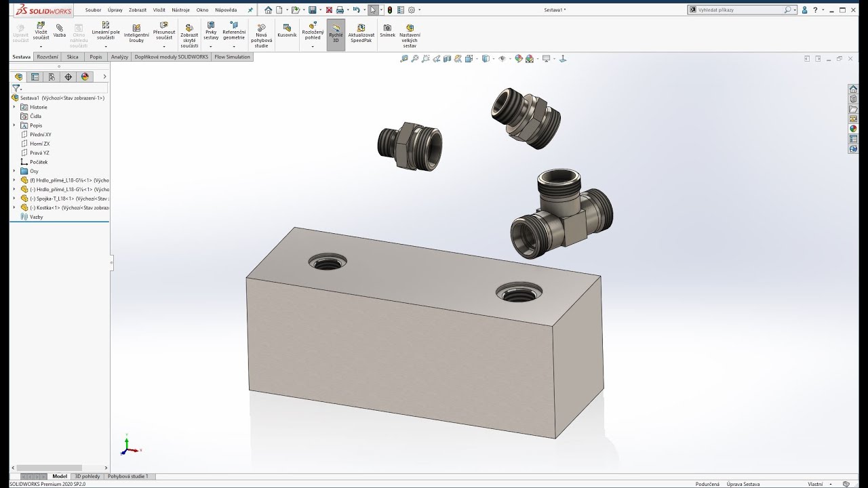Open Pohybová studie 1 tab

tap(128, 476)
